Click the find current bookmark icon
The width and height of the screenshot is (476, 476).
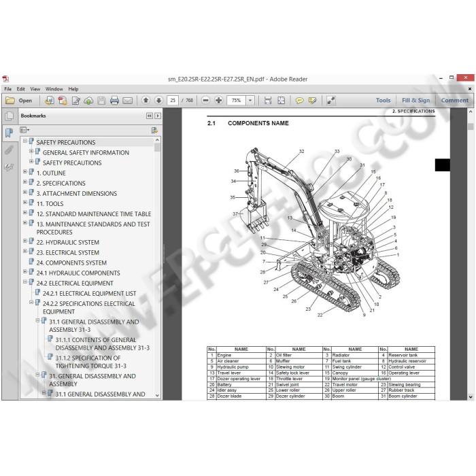[x=154, y=131]
